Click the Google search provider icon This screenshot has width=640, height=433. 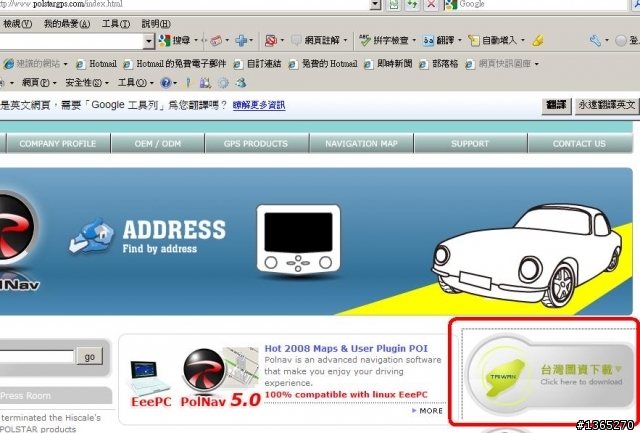(451, 4)
